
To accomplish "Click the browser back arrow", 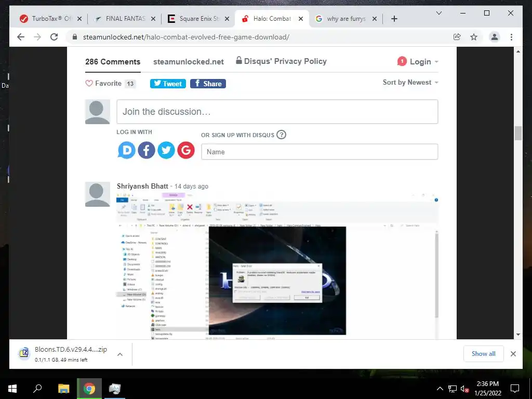I will (21, 37).
